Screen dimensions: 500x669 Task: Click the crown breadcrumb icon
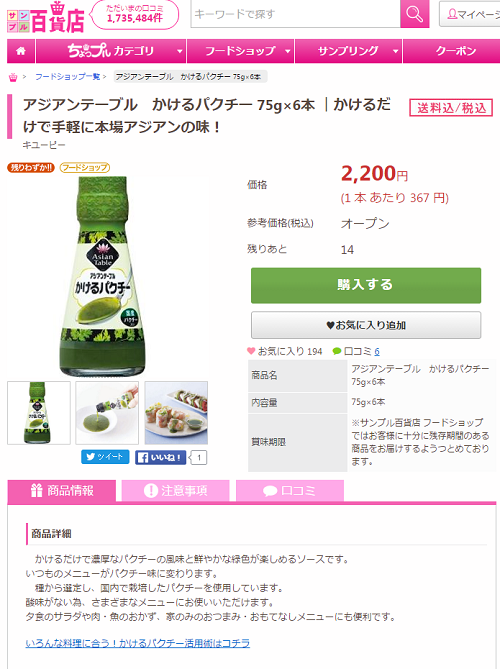coord(13,77)
